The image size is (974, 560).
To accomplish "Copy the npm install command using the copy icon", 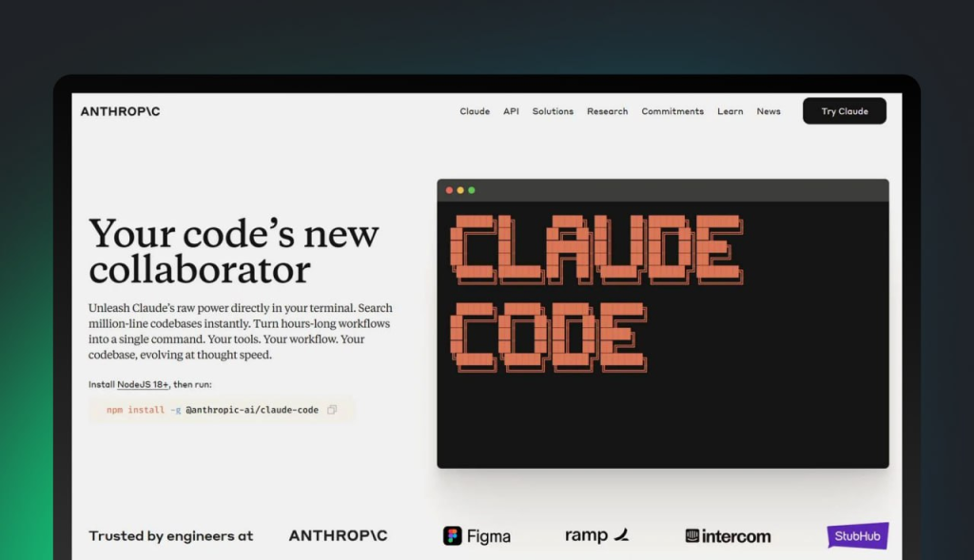I will (x=332, y=410).
